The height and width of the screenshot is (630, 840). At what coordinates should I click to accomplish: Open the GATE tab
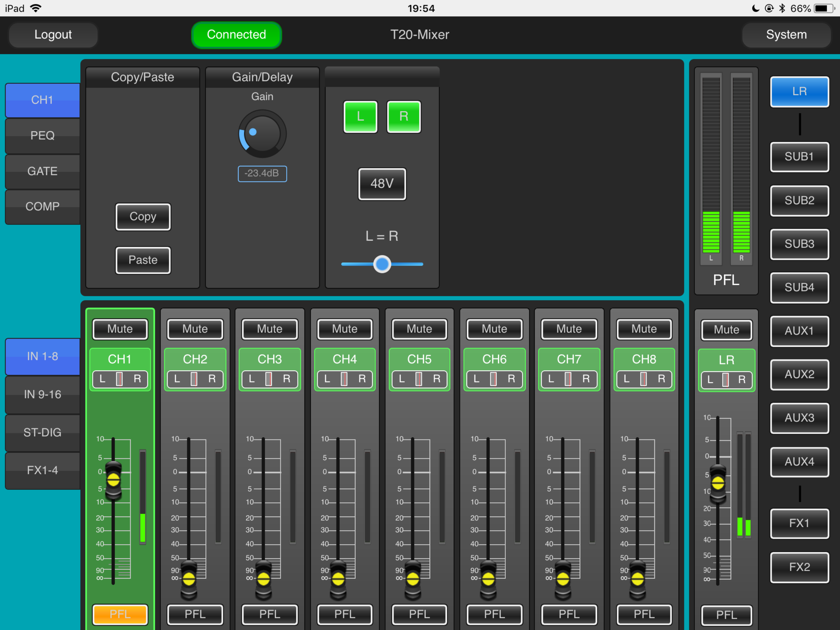42,171
